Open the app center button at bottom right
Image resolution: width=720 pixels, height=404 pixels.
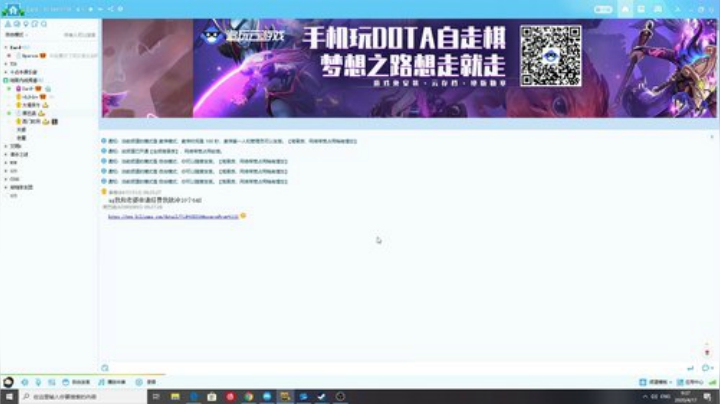point(690,382)
